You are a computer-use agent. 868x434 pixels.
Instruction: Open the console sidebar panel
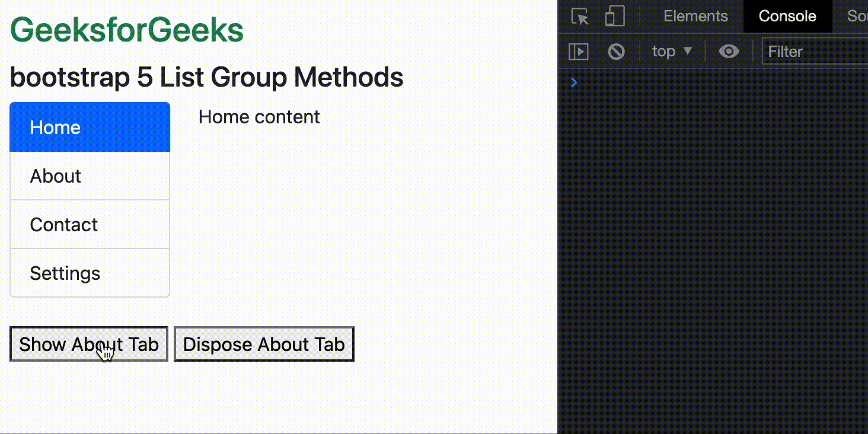[578, 52]
